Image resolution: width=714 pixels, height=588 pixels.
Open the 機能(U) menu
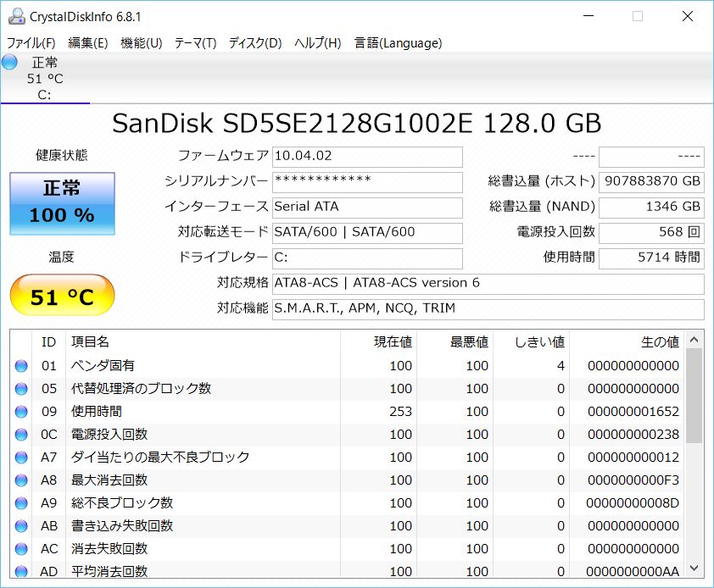[x=141, y=43]
